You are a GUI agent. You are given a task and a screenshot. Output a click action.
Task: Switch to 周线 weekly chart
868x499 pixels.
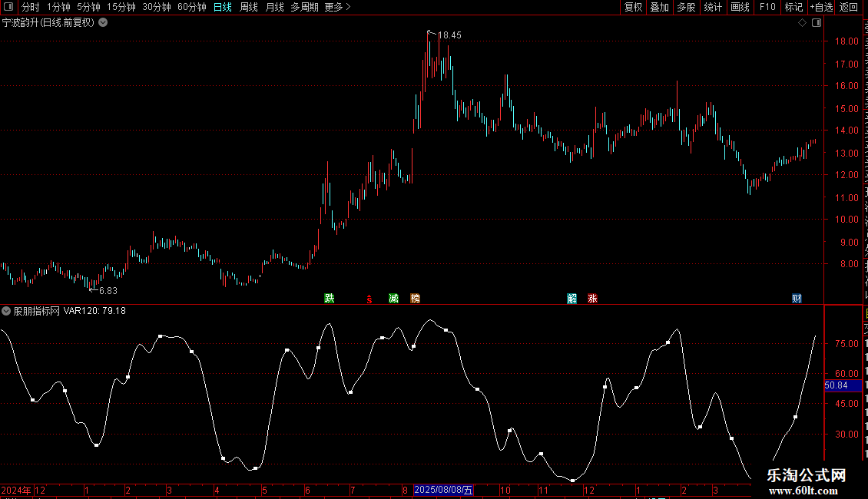coord(249,7)
